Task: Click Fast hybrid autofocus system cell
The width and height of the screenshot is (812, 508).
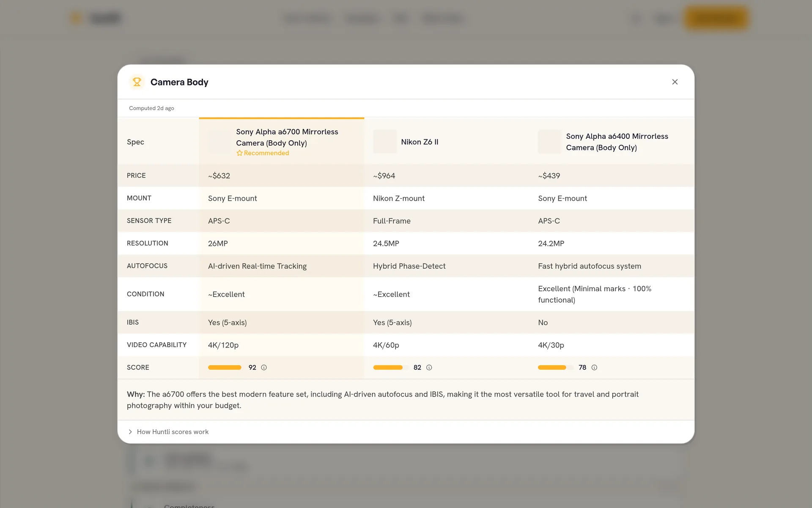Action: 612,266
